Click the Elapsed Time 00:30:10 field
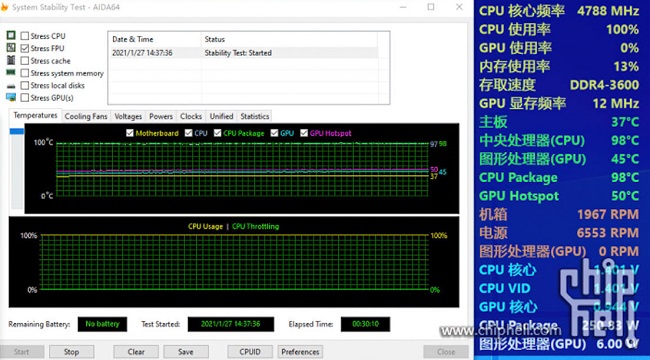This screenshot has height=360, width=650. click(365, 324)
